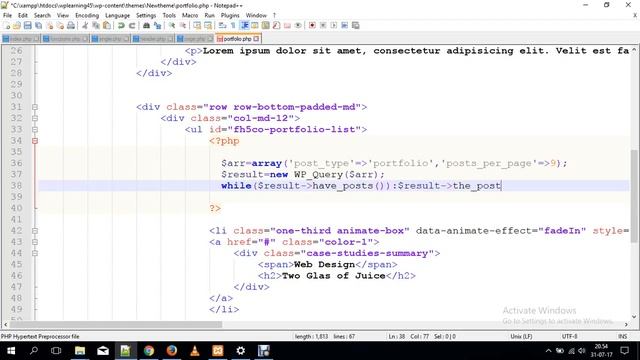Collapse the ul block at line 33

(x=35, y=129)
